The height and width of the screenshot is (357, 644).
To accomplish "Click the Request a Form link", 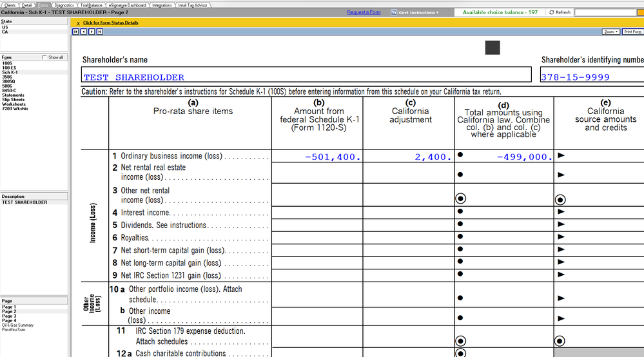I will tap(364, 12).
